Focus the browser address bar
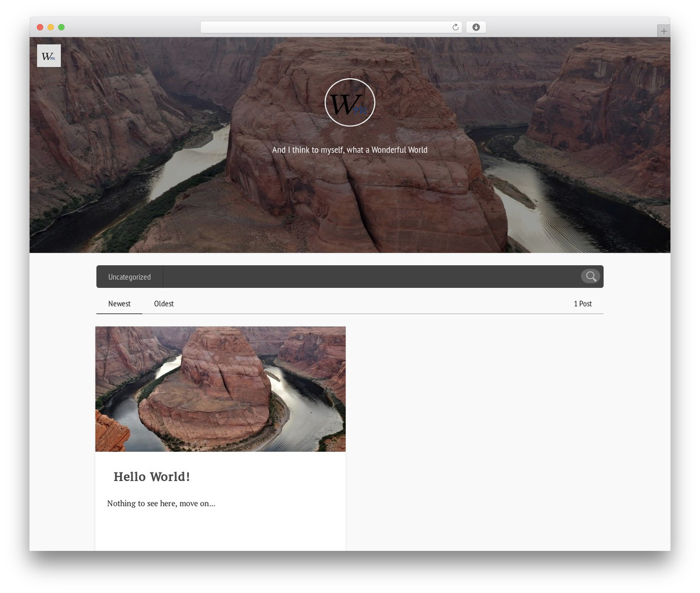700x593 pixels. click(x=331, y=27)
